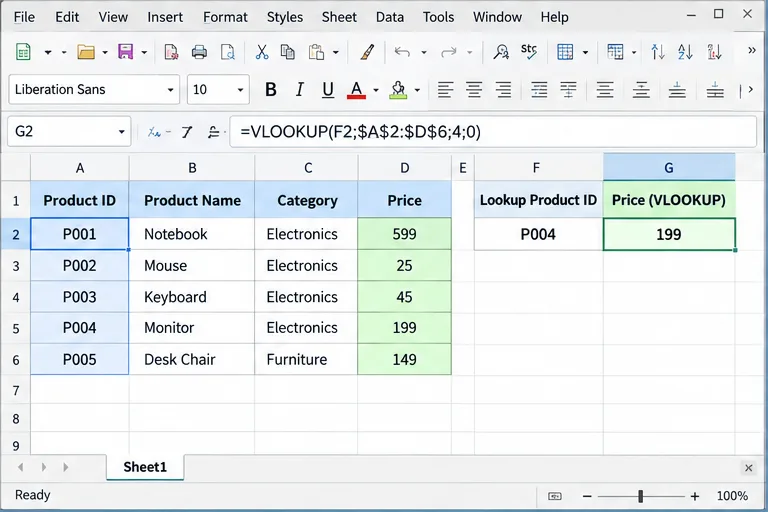Print the spreadsheet

click(199, 51)
